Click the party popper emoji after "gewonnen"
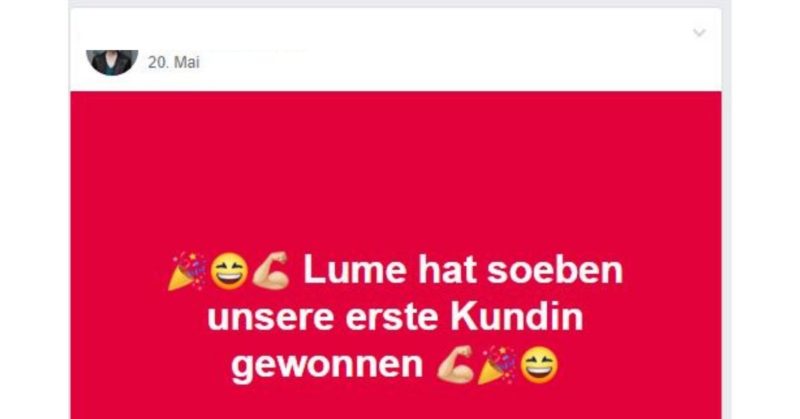 coord(497,364)
